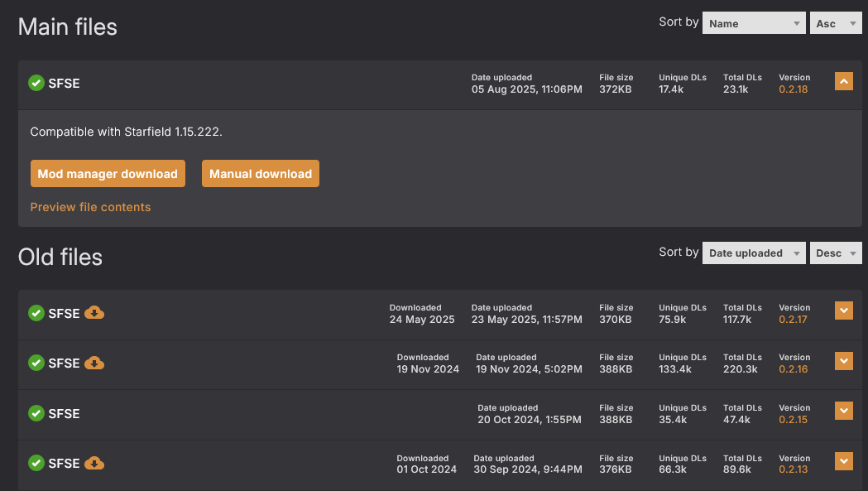Expand the SFSE version 0.2.17 file row

point(843,310)
